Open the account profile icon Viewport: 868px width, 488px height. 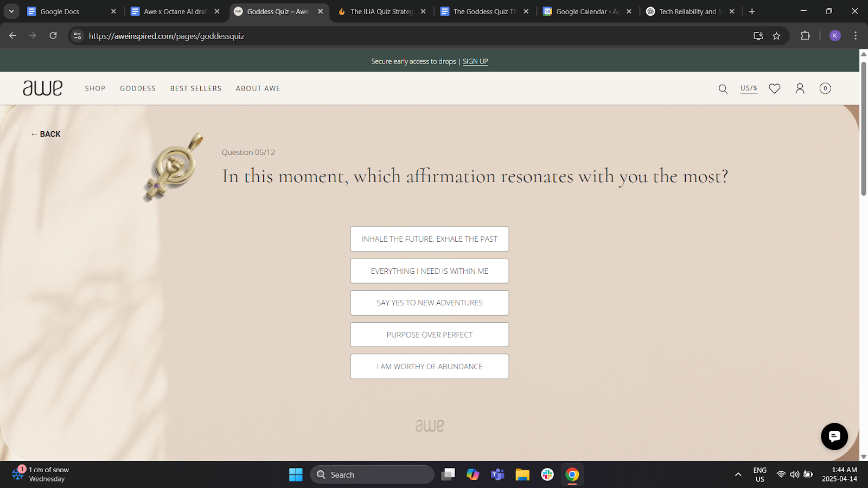coord(800,88)
